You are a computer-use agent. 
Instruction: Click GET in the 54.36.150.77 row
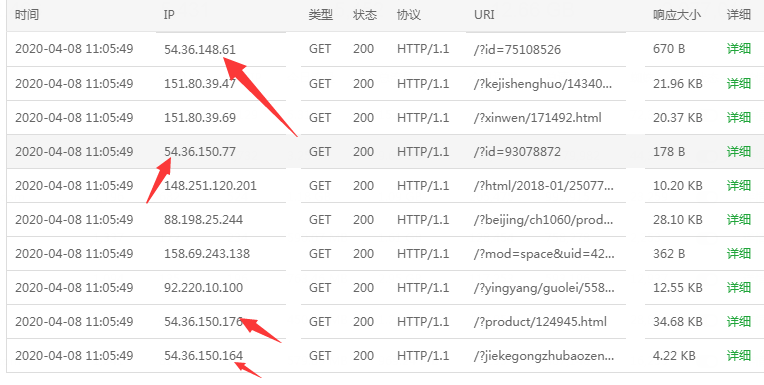[320, 152]
